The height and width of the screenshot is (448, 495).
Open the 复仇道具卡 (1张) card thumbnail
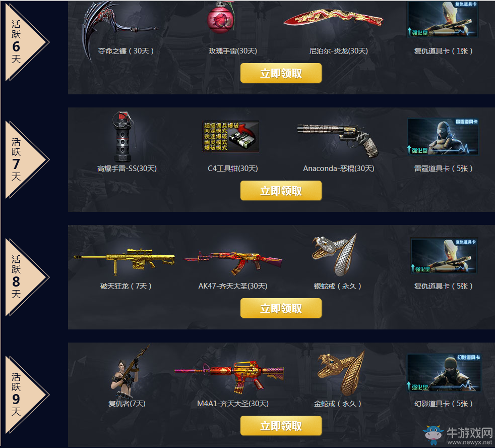pyautogui.click(x=443, y=19)
